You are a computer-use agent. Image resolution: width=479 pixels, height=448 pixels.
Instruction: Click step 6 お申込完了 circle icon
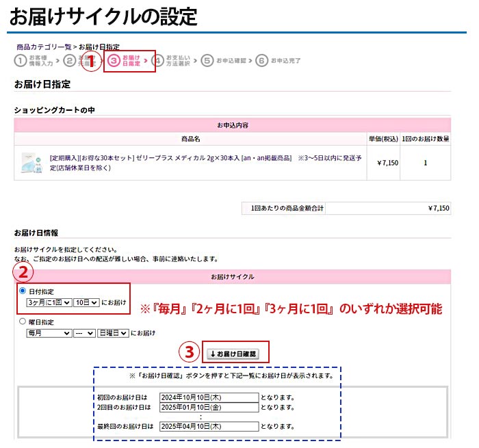click(262, 60)
